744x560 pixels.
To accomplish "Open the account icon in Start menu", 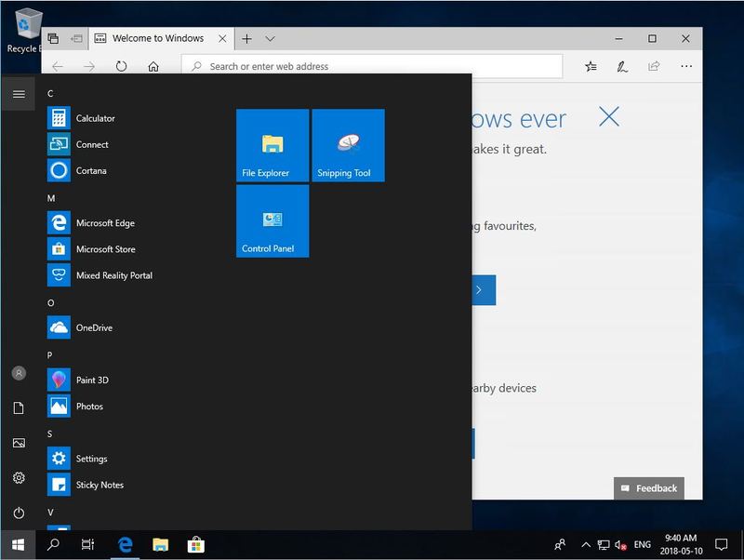I will 19,372.
